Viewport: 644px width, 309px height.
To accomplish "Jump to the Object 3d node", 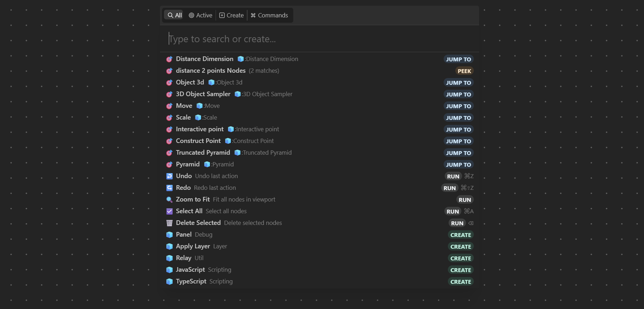I will (458, 83).
